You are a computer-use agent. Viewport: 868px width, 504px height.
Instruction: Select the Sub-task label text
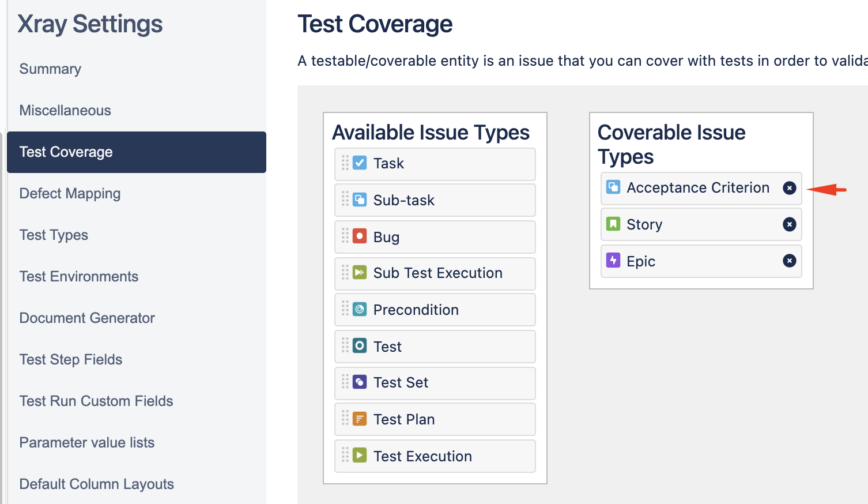404,200
